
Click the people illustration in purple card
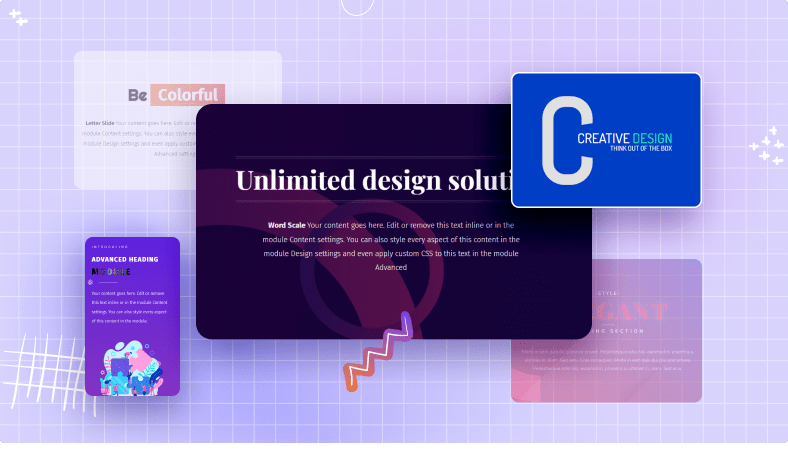pyautogui.click(x=132, y=368)
